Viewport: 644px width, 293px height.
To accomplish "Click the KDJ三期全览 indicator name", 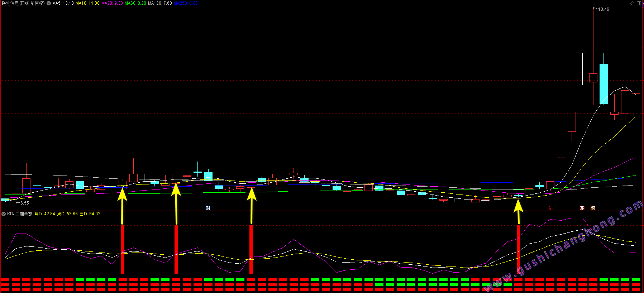I will tap(20, 214).
